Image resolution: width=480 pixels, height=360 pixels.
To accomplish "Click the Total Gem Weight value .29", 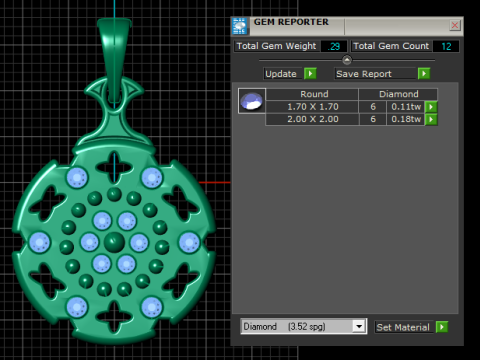I will click(334, 46).
